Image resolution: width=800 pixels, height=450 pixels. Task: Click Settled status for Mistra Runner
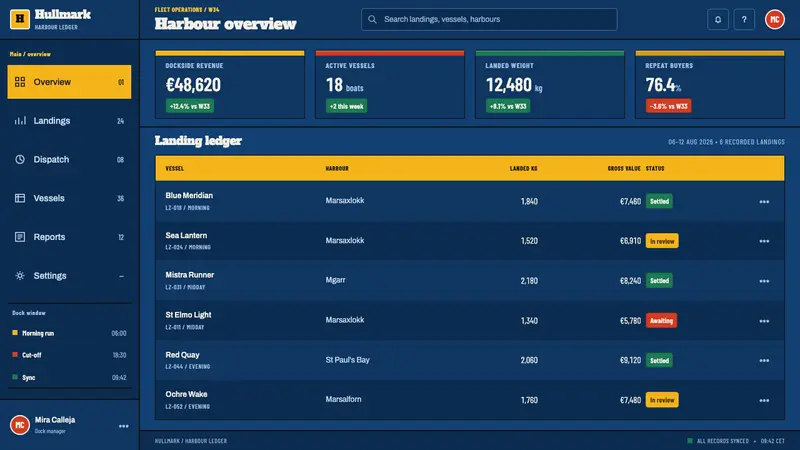[659, 281]
